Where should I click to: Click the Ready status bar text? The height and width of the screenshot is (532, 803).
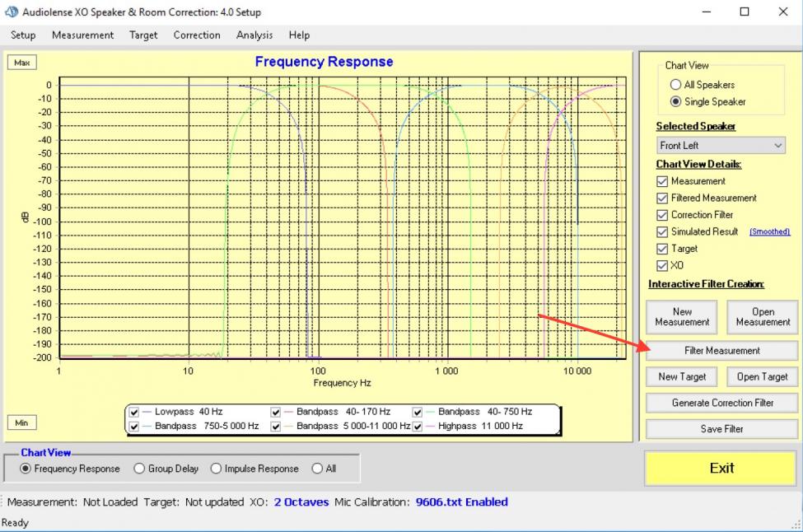[15, 523]
